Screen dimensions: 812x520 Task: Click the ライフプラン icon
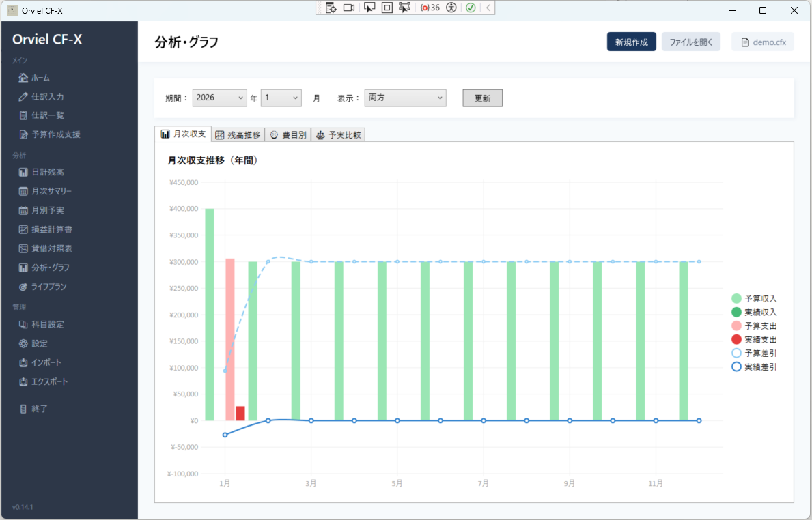click(23, 287)
